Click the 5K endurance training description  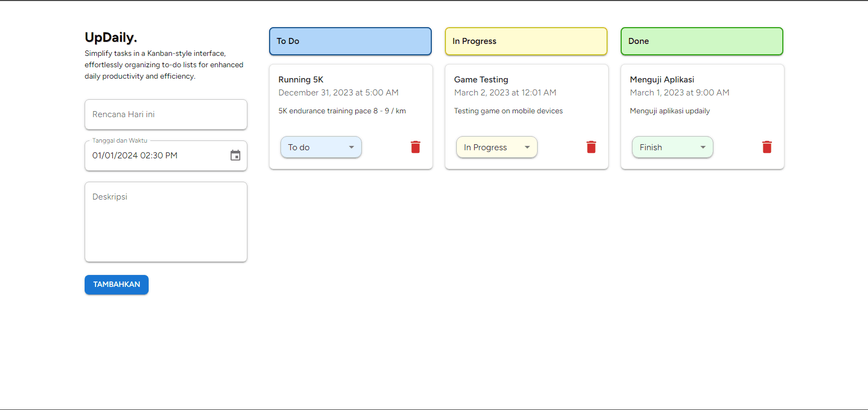(342, 111)
